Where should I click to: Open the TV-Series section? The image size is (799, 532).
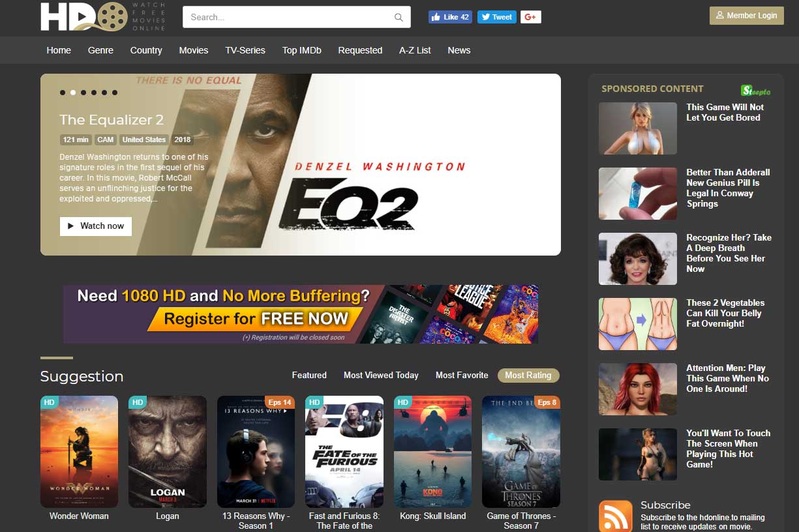pos(245,50)
